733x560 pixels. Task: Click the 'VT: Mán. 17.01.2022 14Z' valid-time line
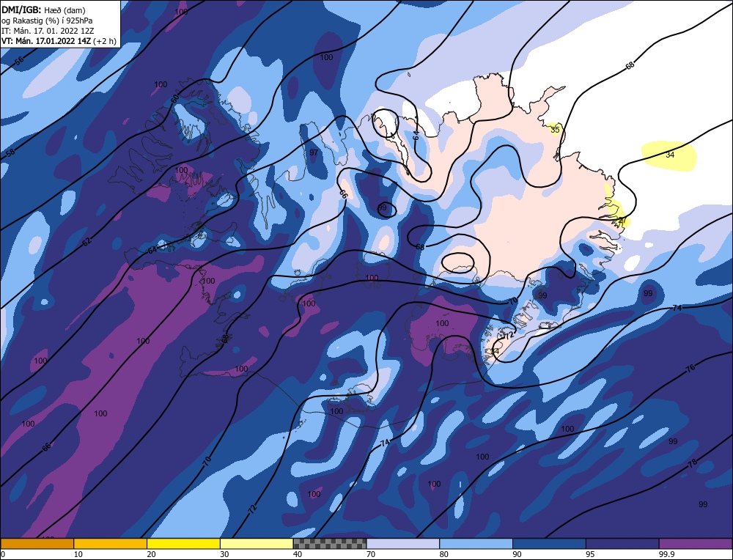(x=59, y=41)
